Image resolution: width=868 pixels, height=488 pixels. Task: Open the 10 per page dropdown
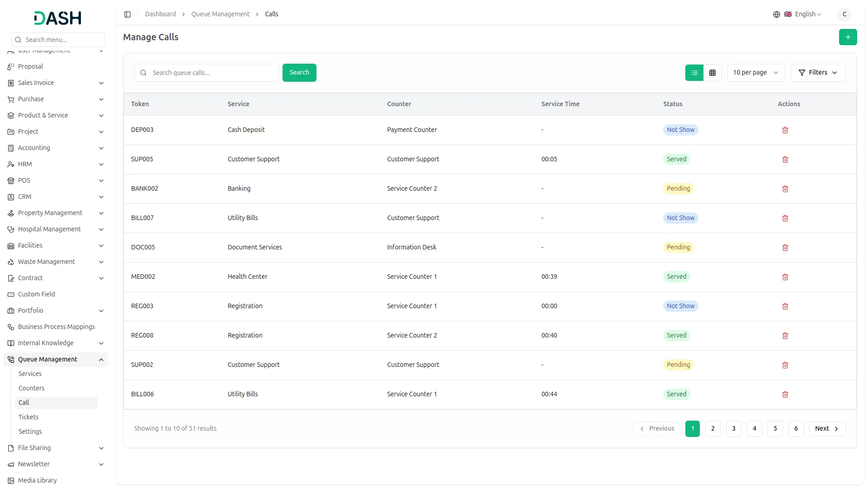pyautogui.click(x=755, y=73)
